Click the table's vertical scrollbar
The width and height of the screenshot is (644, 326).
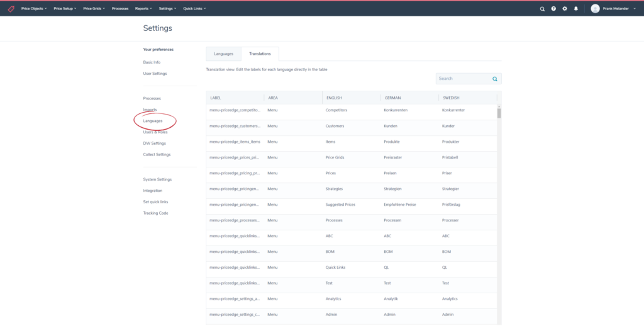(x=499, y=113)
